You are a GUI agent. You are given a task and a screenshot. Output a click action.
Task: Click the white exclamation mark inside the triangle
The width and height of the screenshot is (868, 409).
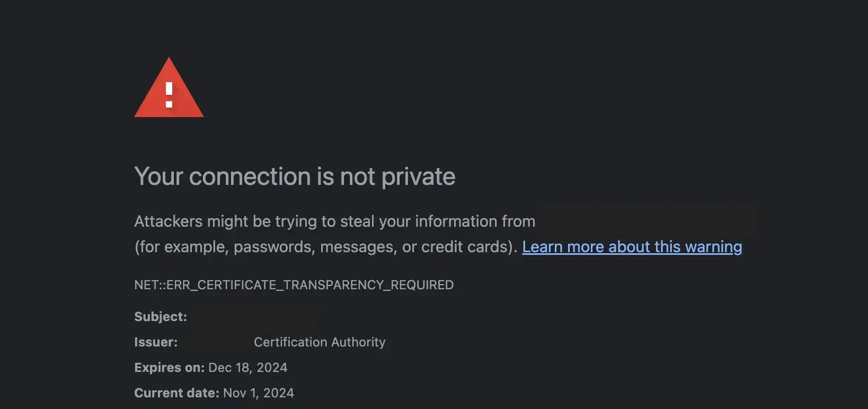(169, 95)
